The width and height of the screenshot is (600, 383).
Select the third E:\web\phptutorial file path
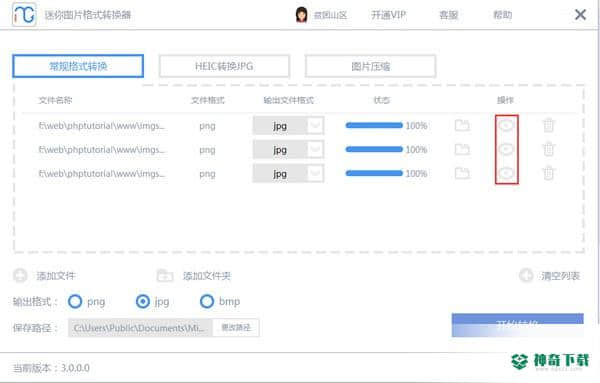click(x=101, y=174)
